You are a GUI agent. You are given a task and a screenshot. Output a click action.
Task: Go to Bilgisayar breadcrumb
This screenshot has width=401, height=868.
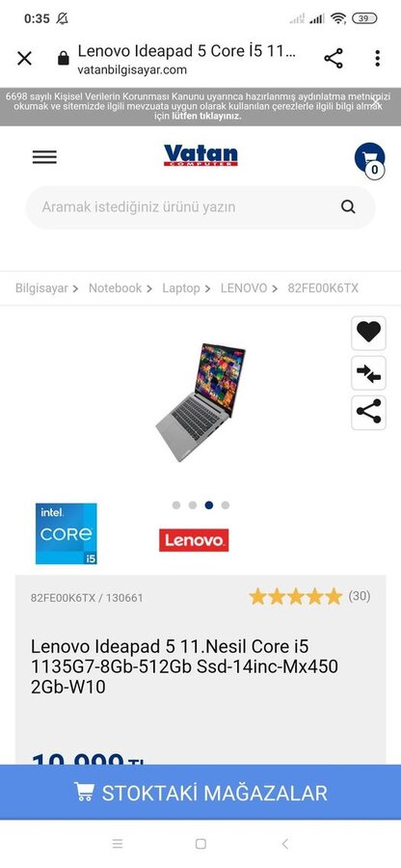click(x=41, y=287)
